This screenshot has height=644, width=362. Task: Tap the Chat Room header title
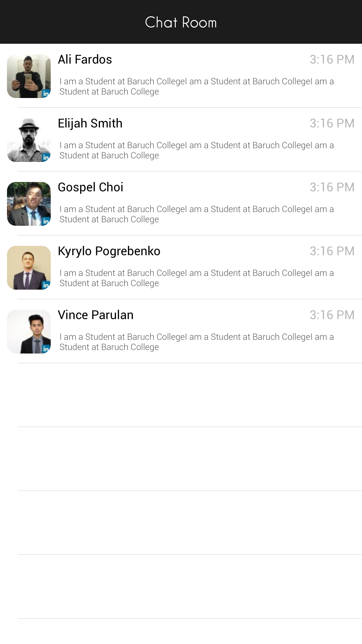coord(181,22)
